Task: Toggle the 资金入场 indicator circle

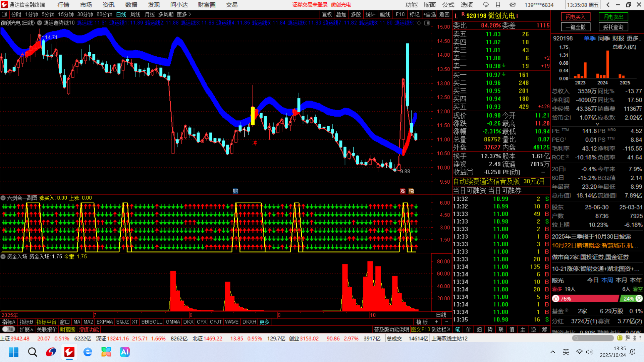Action: (x=3, y=256)
